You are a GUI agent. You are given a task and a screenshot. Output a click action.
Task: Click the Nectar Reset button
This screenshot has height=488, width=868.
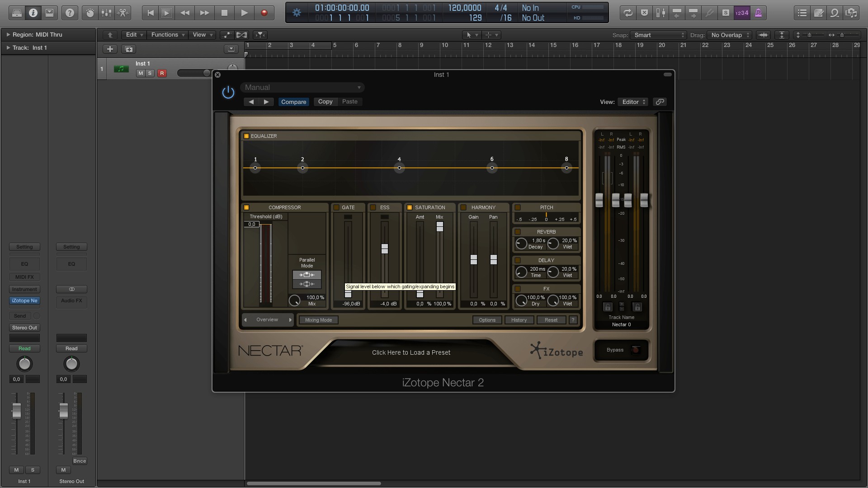pos(551,320)
